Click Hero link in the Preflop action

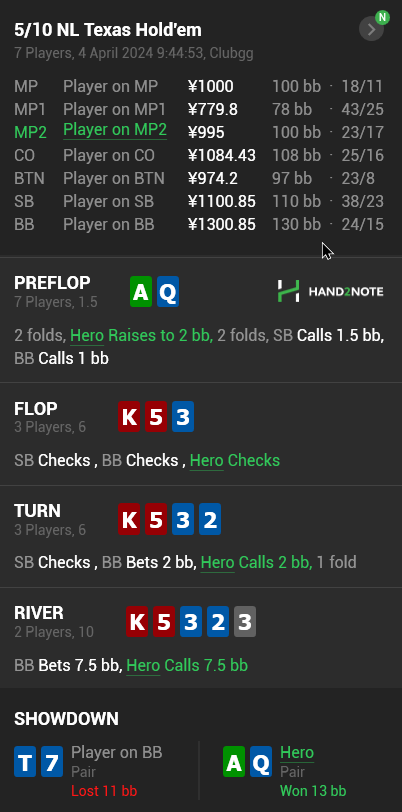87,336
